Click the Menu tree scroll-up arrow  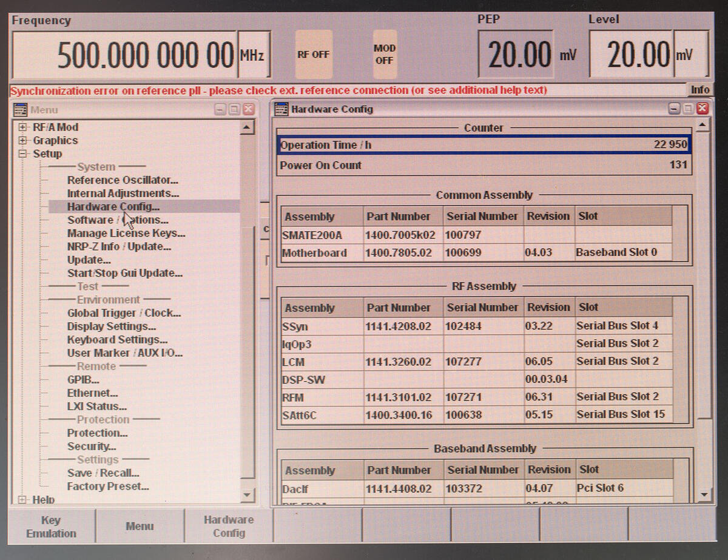tap(247, 128)
